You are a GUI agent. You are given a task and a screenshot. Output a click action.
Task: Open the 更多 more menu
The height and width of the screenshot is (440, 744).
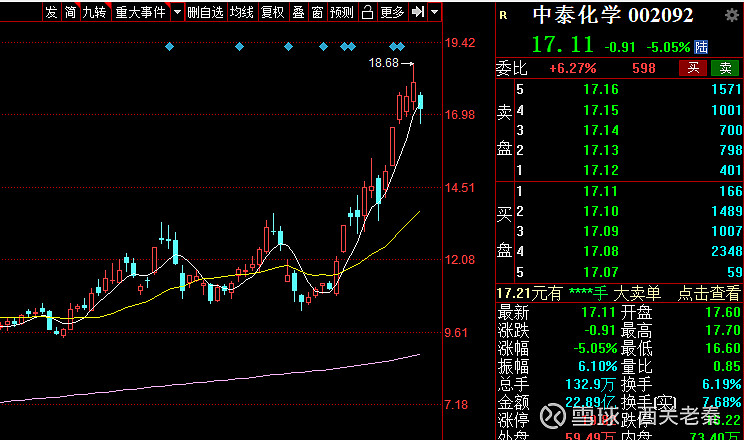click(392, 12)
